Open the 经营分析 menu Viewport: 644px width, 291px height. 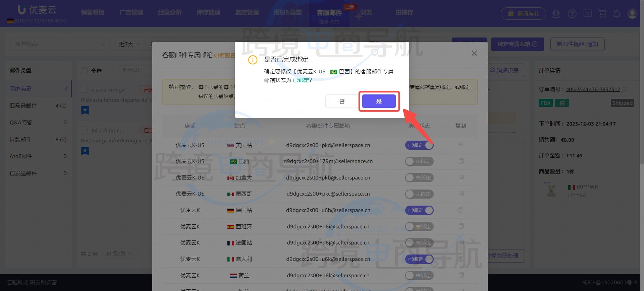pos(170,12)
